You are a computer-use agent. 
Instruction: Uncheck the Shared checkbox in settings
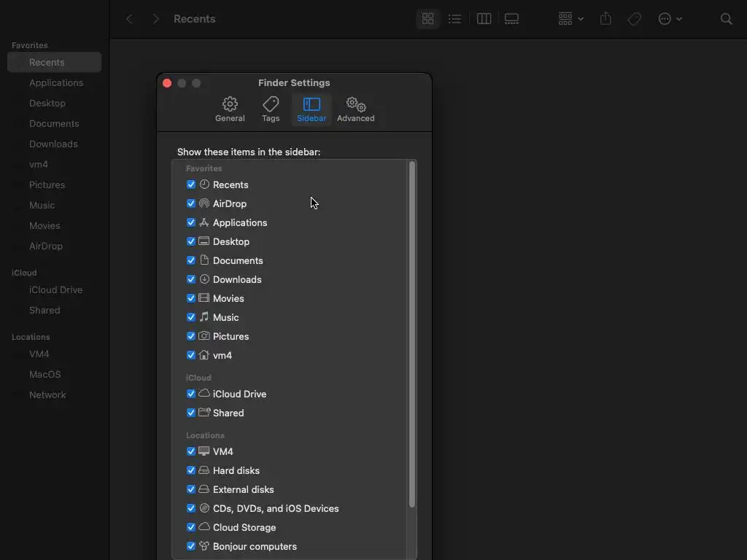pyautogui.click(x=191, y=413)
